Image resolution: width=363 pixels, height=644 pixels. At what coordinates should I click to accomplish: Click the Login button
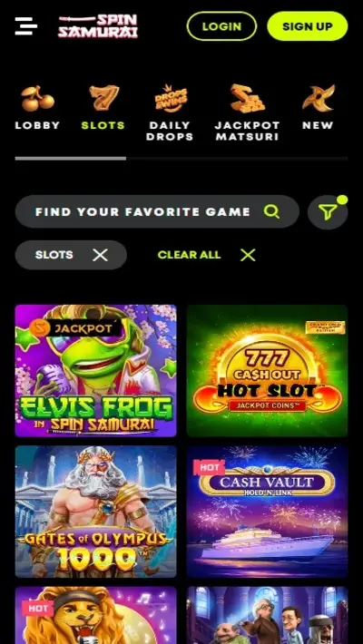[221, 26]
